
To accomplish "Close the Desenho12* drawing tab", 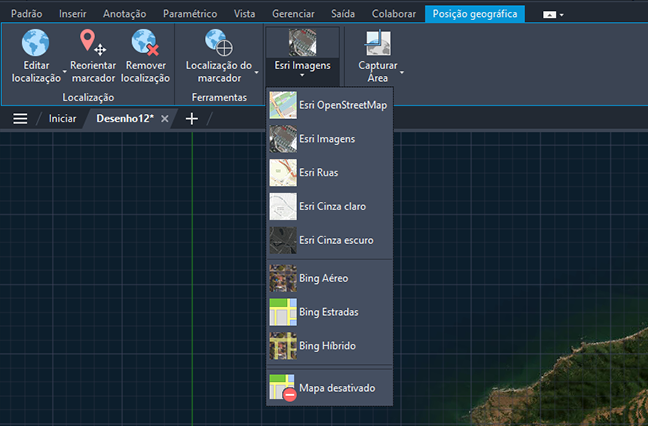I will 164,119.
